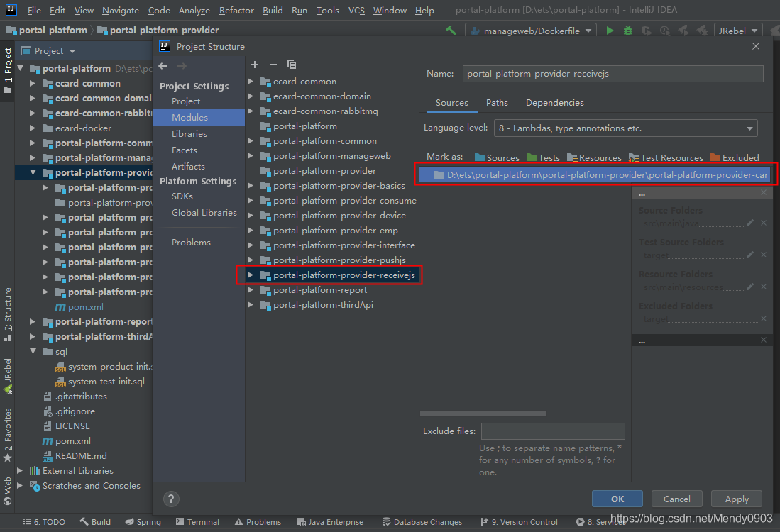Click the Cancel button
The image size is (780, 532).
[x=676, y=499]
